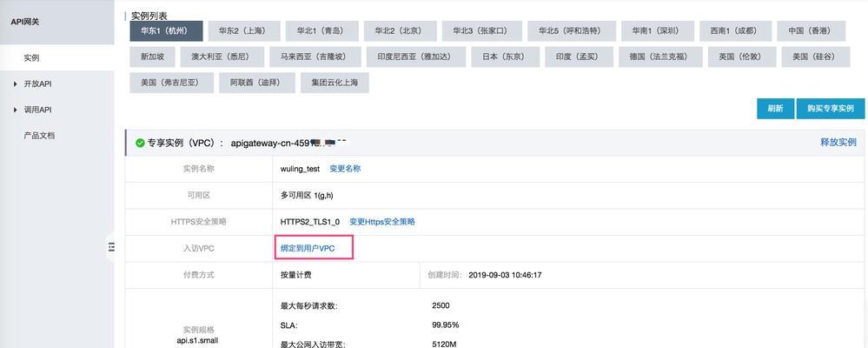868x348 pixels.
Task: Click the SLA value 99.95%
Action: point(445,325)
